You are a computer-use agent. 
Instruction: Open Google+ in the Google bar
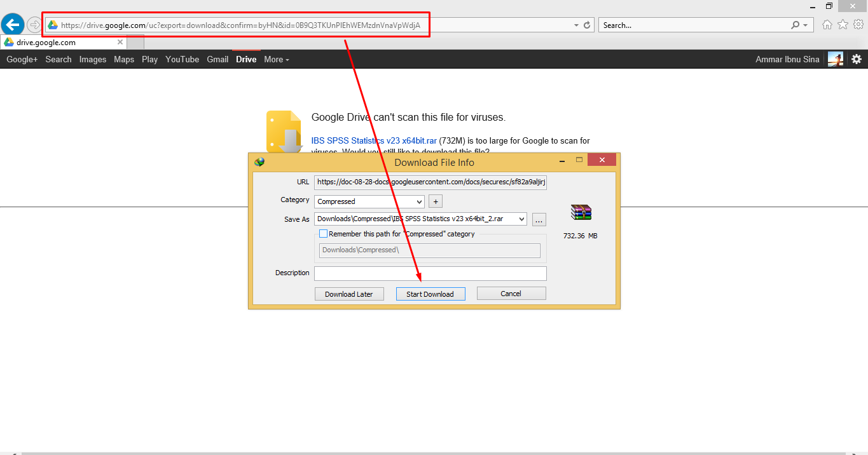pyautogui.click(x=22, y=59)
